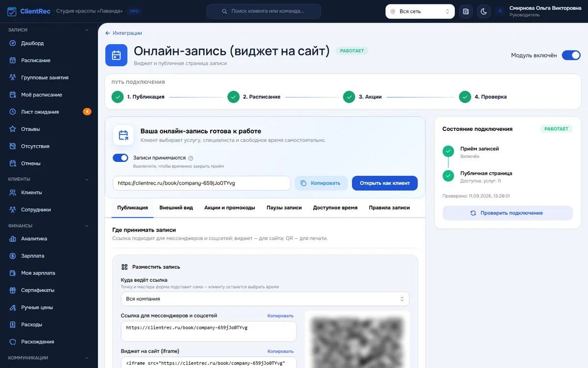
Task: Toggle dark theme with the moon button
Action: tap(483, 11)
